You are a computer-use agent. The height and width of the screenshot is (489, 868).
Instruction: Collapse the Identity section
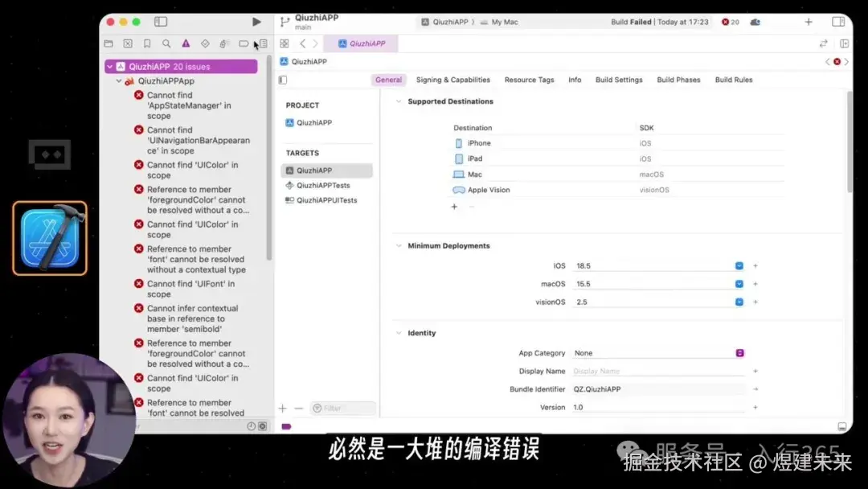pyautogui.click(x=399, y=333)
